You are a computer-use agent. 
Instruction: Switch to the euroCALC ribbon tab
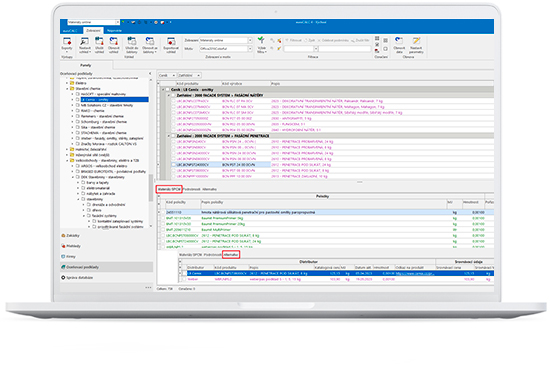click(x=71, y=31)
